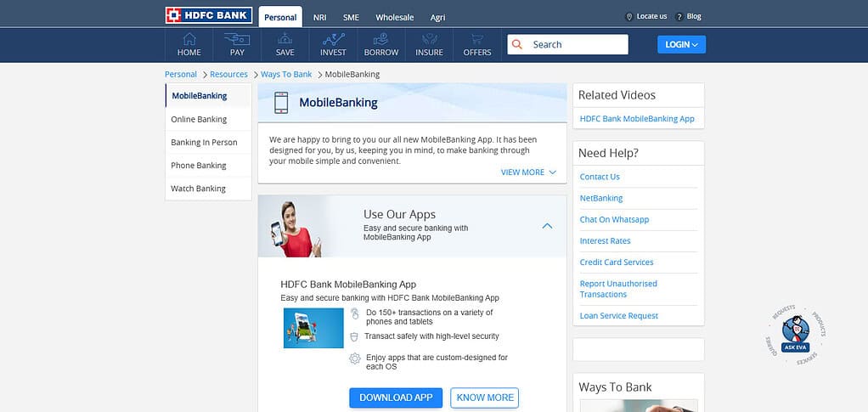This screenshot has height=412, width=868.
Task: Open the Ask EVA chatbot icon
Action: tap(796, 335)
